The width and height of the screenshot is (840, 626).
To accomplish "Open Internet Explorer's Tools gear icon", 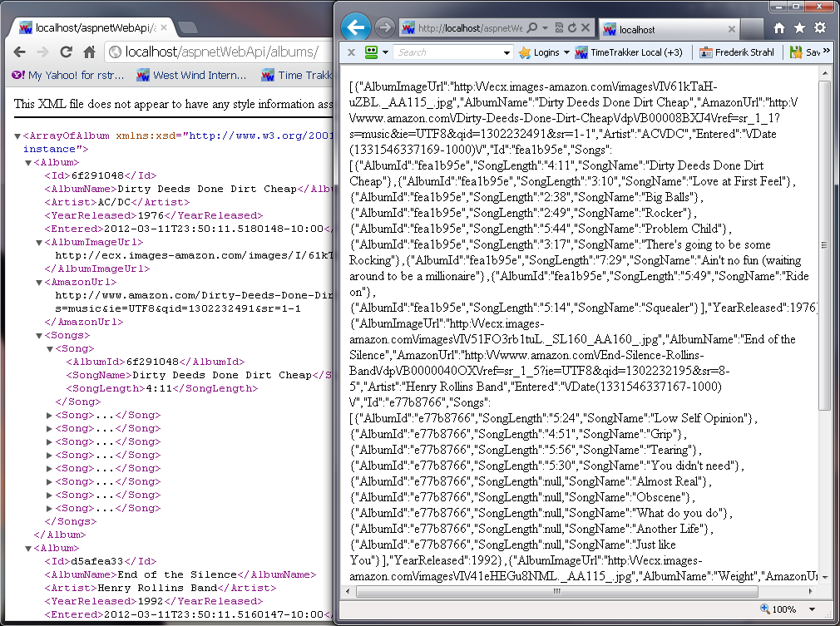I will click(x=820, y=28).
